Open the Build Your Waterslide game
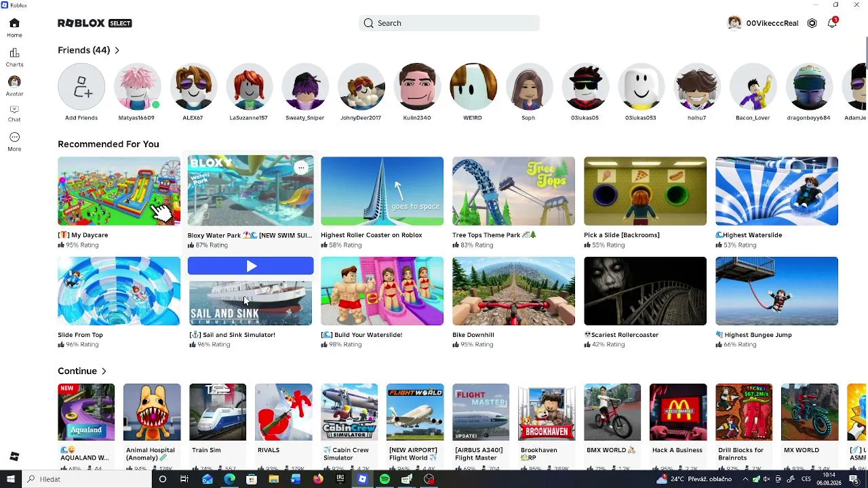The height and width of the screenshot is (488, 868). [x=382, y=291]
